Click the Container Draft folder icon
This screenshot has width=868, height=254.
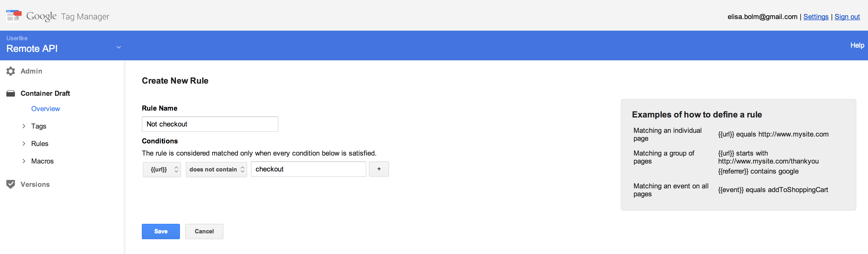11,93
